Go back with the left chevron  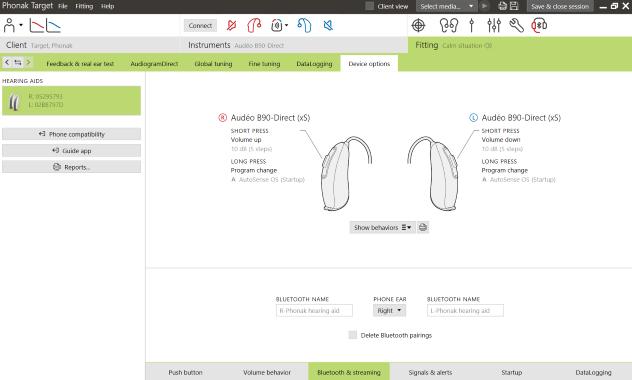click(x=7, y=62)
